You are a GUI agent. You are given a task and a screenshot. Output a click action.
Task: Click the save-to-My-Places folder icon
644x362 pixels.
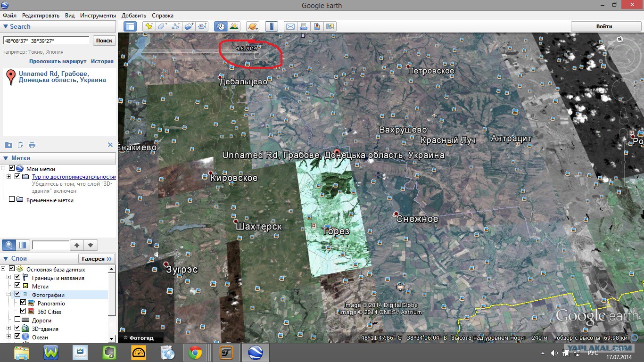coord(8,145)
